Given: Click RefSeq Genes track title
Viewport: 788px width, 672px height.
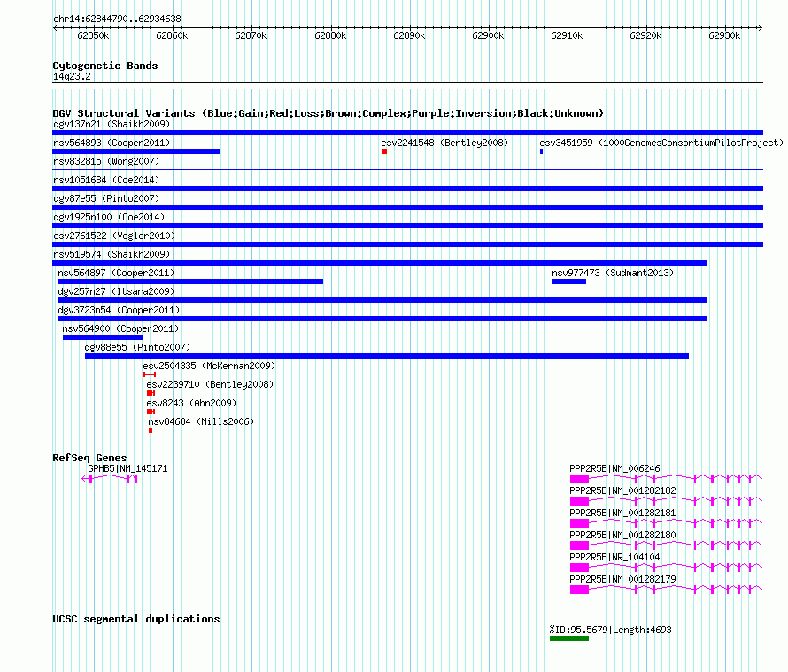Looking at the screenshot, I should coord(89,458).
